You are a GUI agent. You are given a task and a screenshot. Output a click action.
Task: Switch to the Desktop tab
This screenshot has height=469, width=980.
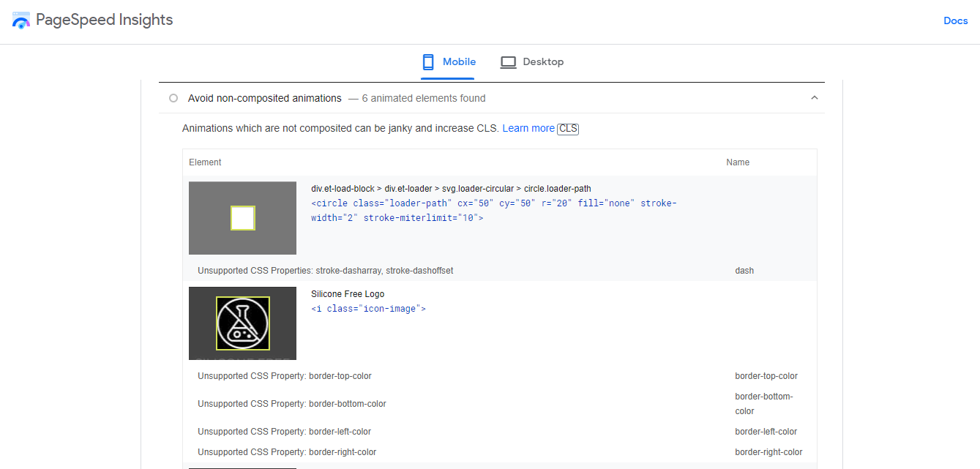click(532, 62)
